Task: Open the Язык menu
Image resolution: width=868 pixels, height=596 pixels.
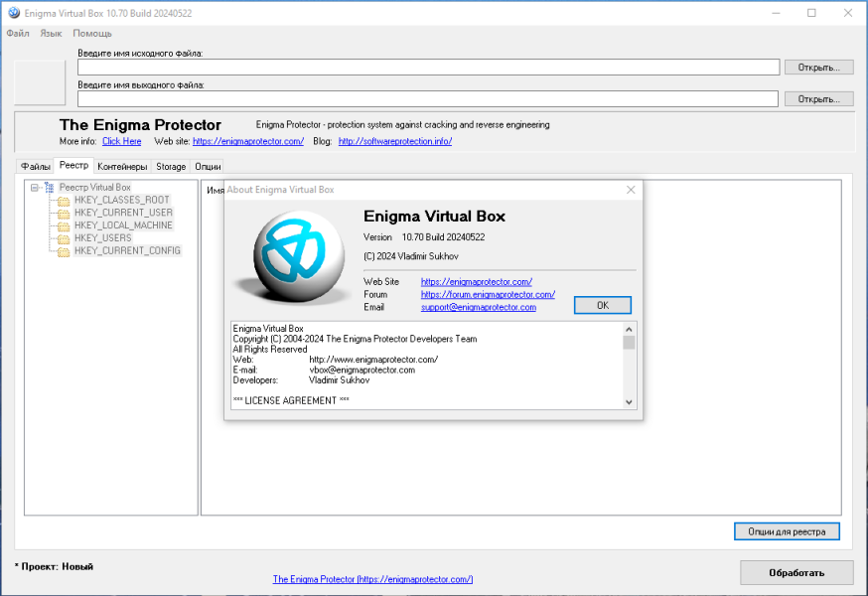Action: 51,33
